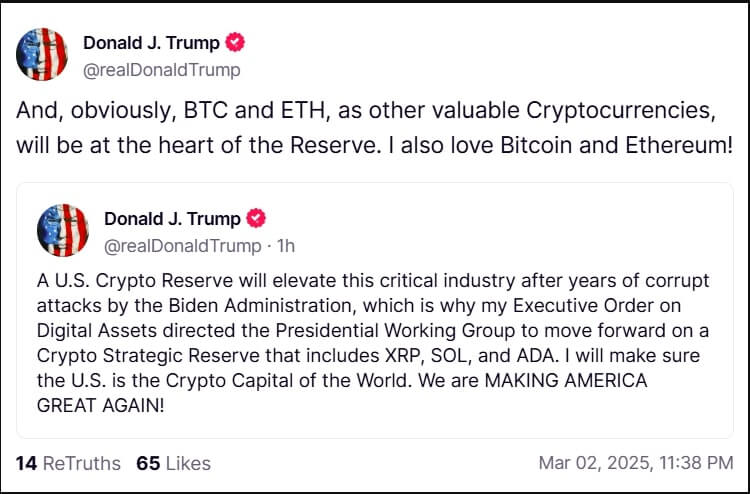750x494 pixels.
Task: Open the quoted post's profile avatar
Action: (63, 231)
